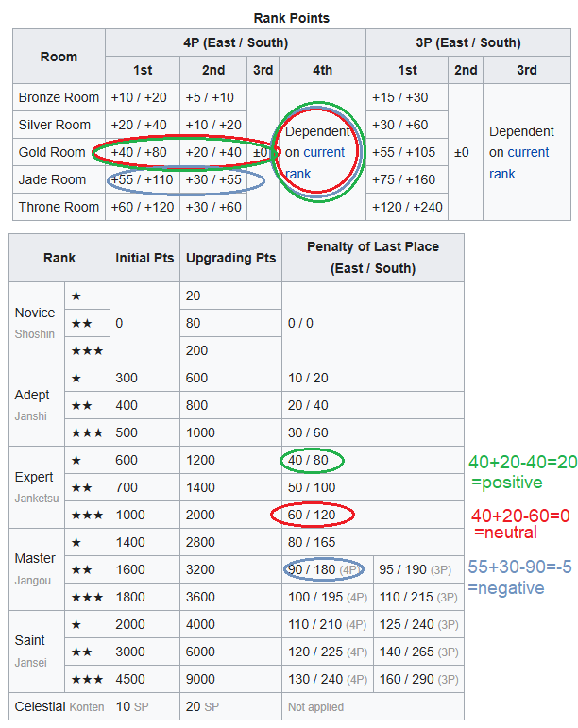Image resolution: width=578 pixels, height=728 pixels.
Task: Click the 'Upgrading Pts' column header
Action: coord(230,258)
